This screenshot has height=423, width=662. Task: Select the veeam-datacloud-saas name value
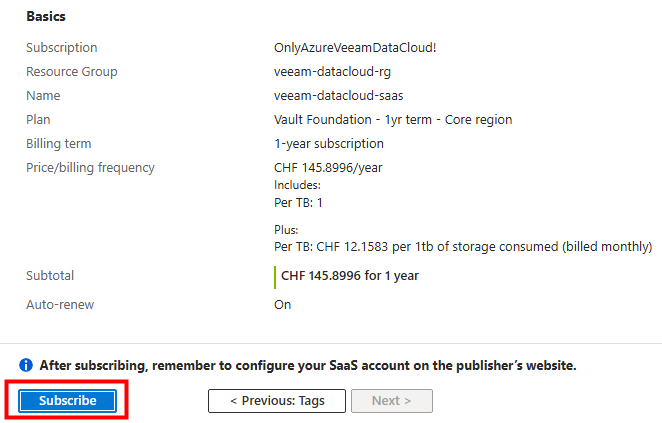click(339, 96)
